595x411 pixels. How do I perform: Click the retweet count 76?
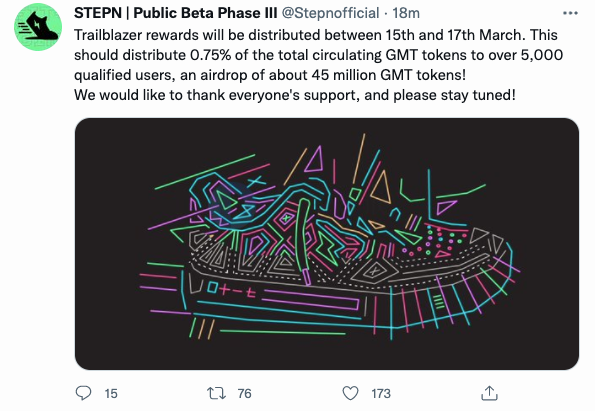pyautogui.click(x=245, y=394)
